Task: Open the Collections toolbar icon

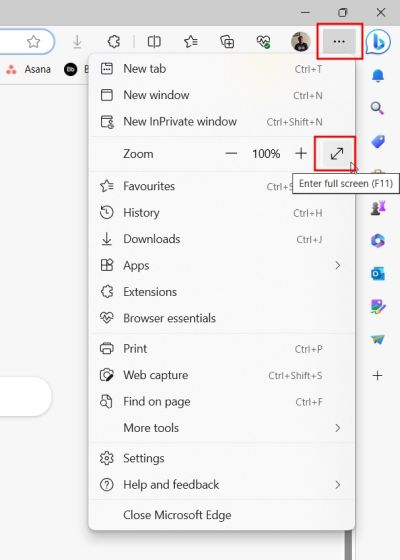Action: 227,42
